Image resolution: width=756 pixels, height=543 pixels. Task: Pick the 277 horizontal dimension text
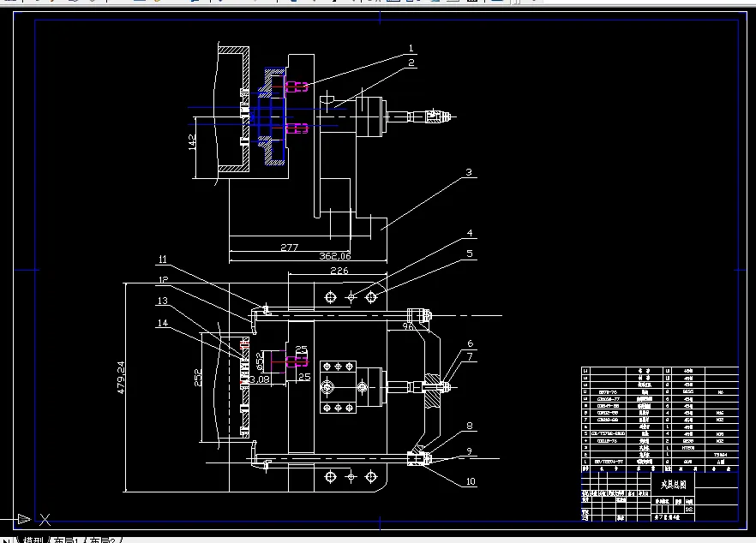[290, 248]
